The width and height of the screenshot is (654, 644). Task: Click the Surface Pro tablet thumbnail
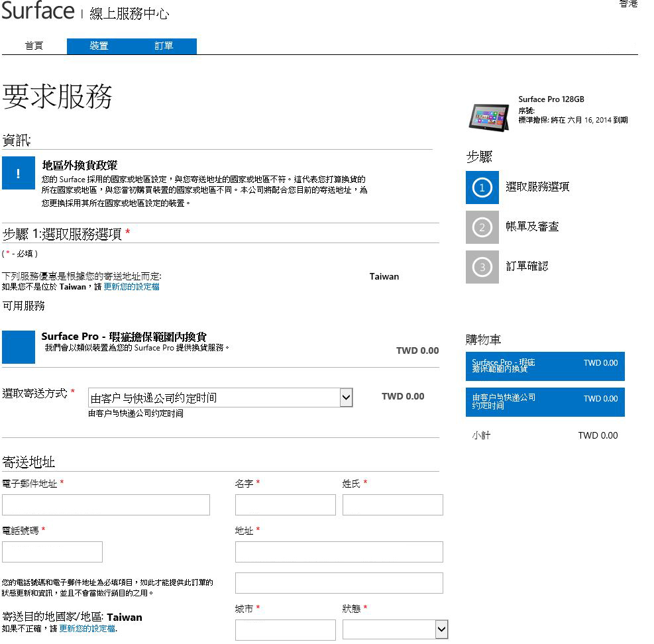point(489,118)
